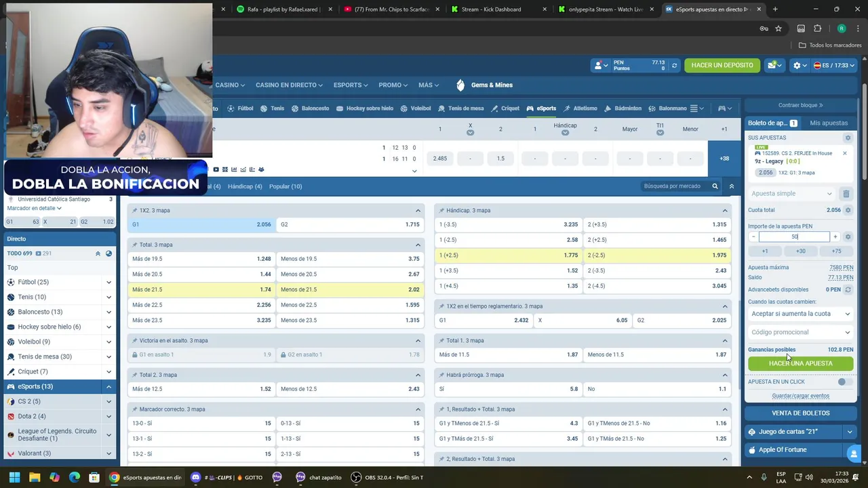
Task: Select the Bádminton sport in top bar
Action: (623, 108)
